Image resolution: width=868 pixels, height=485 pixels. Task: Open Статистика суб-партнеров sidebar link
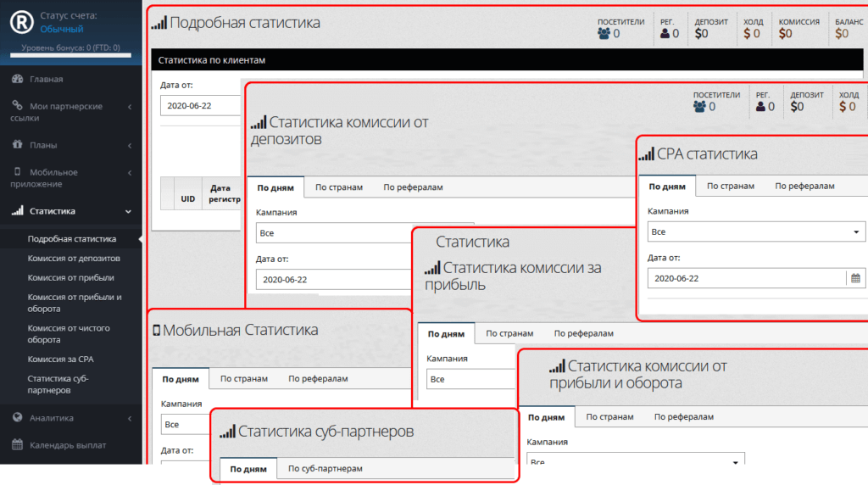[58, 384]
